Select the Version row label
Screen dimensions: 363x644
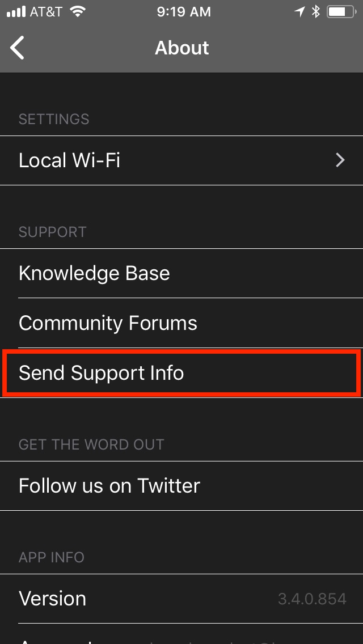53,599
